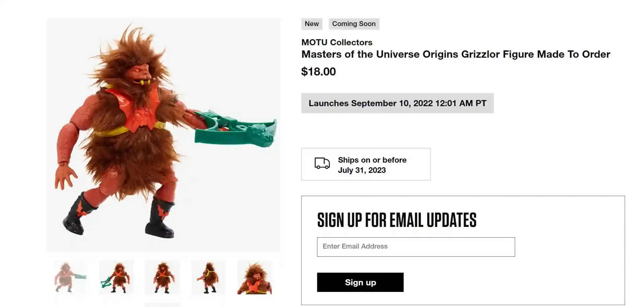Click the New badge
Viewport: 644px width, 307px height.
(312, 24)
